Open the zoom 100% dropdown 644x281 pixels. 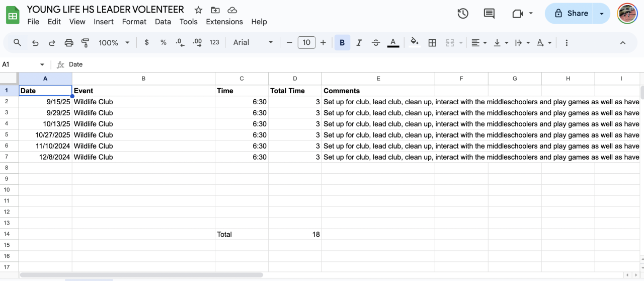[114, 43]
